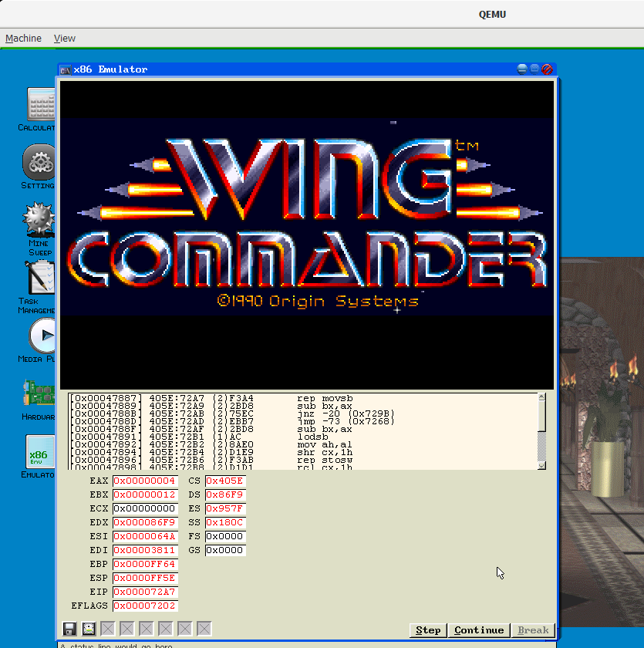
Task: Click the greyed-out Break button
Action: click(533, 630)
